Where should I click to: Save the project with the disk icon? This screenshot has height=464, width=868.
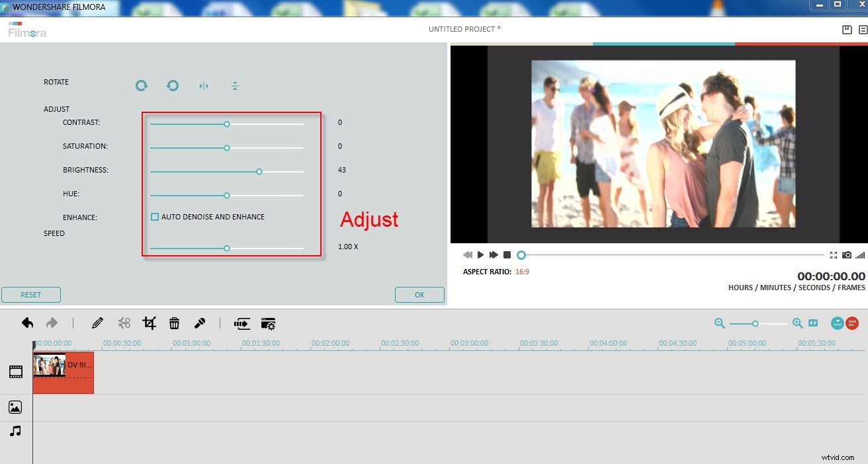pyautogui.click(x=846, y=29)
